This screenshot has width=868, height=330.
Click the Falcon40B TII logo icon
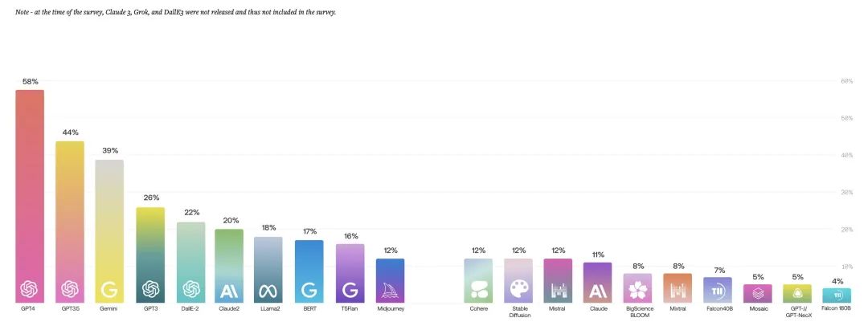tap(717, 291)
